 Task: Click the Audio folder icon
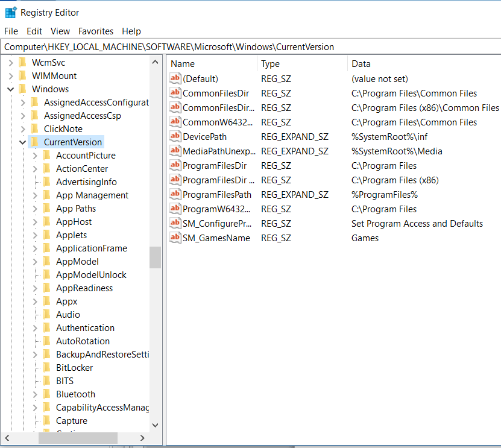46,314
